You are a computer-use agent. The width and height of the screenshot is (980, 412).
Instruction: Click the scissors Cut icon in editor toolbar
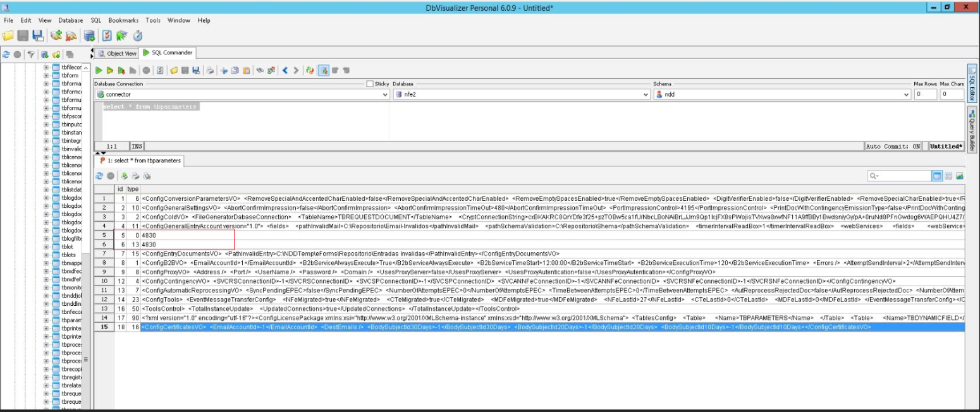coord(223,70)
